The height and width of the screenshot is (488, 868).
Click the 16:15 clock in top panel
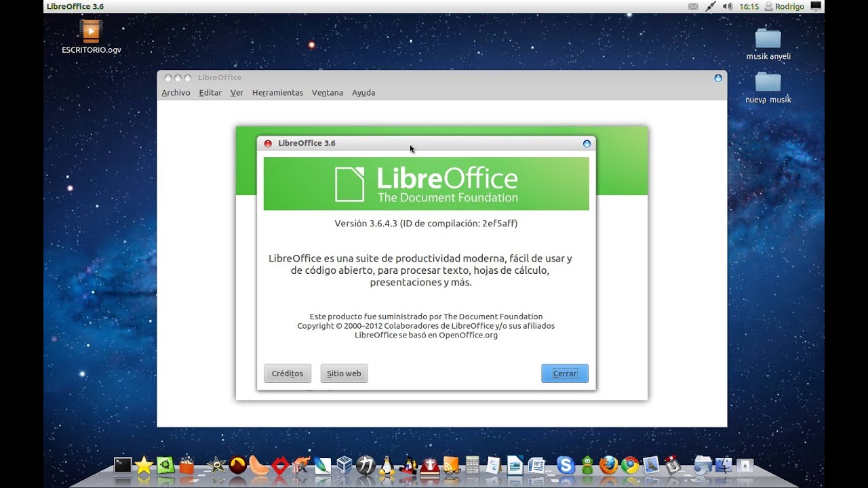pyautogui.click(x=749, y=6)
